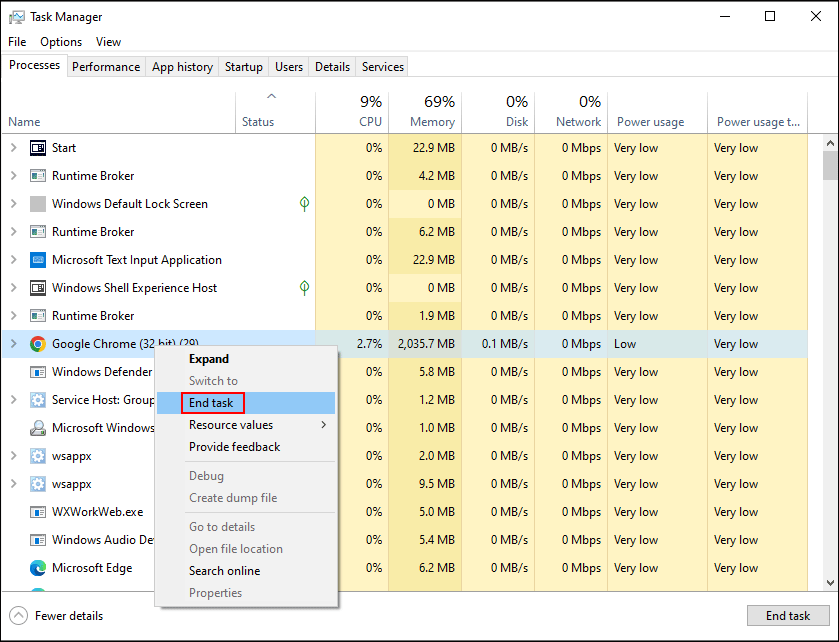Expand the Google Chrome process group
Viewport: 839px width, 642px height.
pyautogui.click(x=14, y=344)
